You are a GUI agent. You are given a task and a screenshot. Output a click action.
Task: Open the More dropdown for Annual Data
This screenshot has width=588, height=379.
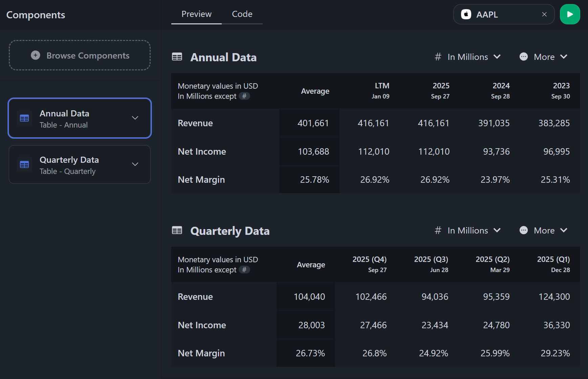[x=544, y=57]
